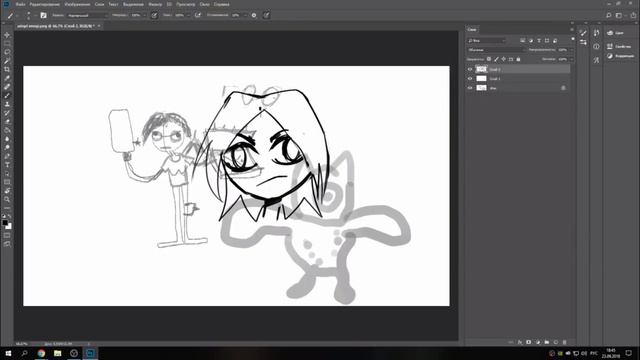Open the Изображение menu
Viewport: 640px width, 360px height.
(x=77, y=4)
